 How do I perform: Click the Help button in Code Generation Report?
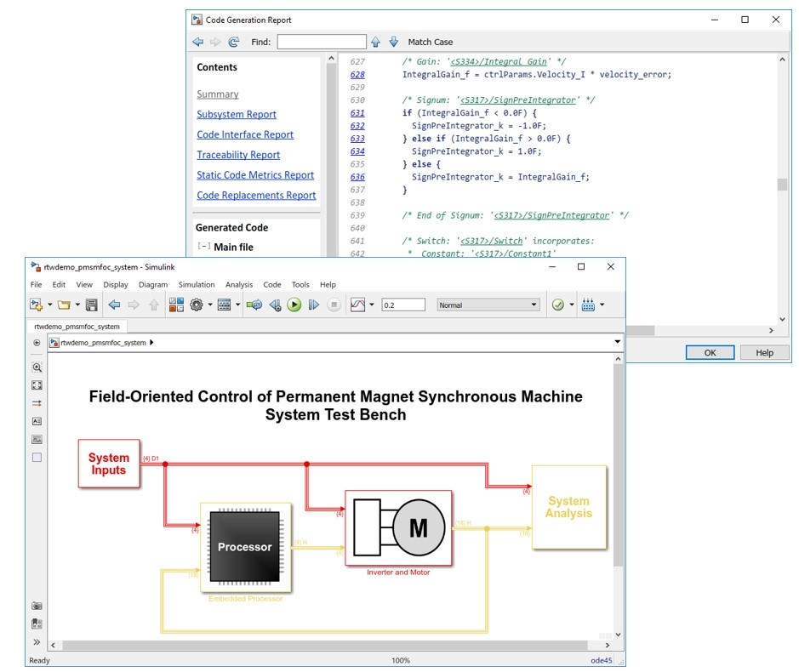click(x=764, y=352)
